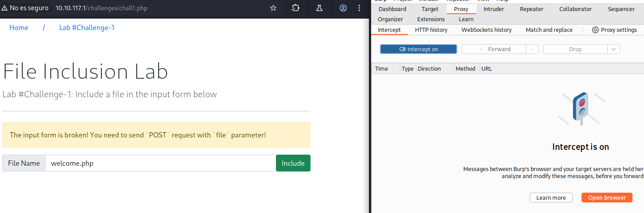Image resolution: width=644 pixels, height=213 pixels.
Task: Click the File Name input with welcome.php
Action: pyautogui.click(x=160, y=163)
